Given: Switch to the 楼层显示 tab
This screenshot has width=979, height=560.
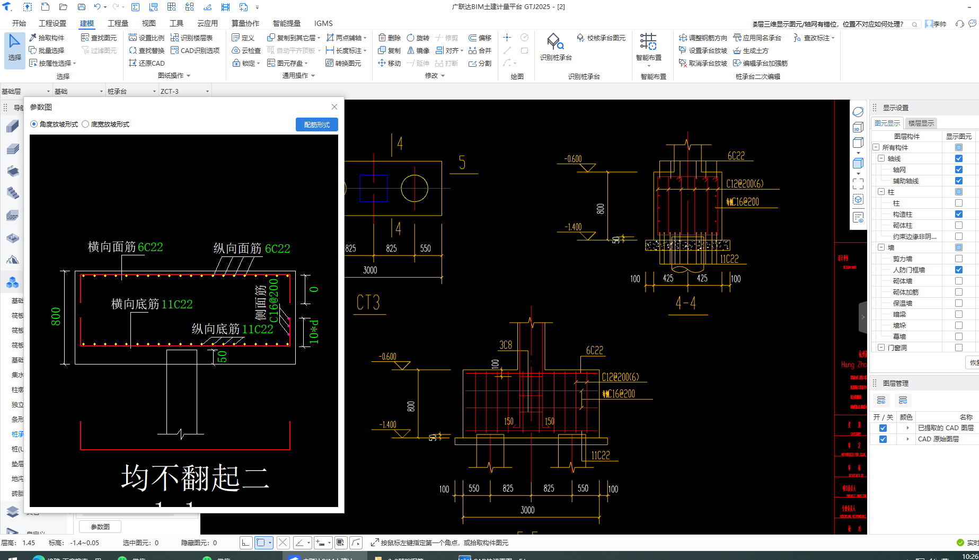Looking at the screenshot, I should 921,123.
